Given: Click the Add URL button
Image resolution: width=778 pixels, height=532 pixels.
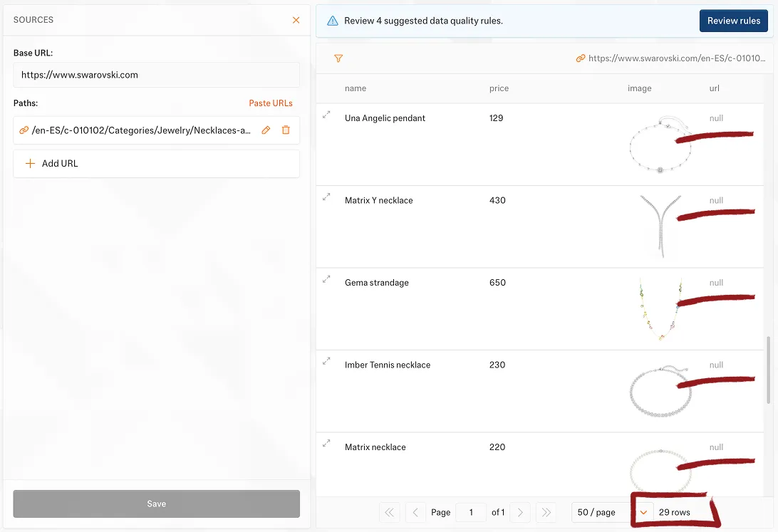Looking at the screenshot, I should coord(156,163).
